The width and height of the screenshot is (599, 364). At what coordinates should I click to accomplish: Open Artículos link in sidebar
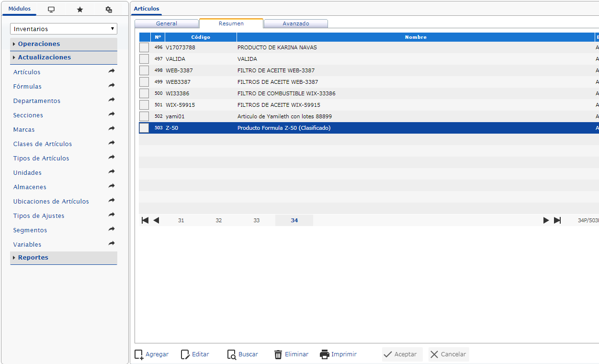[x=27, y=72]
